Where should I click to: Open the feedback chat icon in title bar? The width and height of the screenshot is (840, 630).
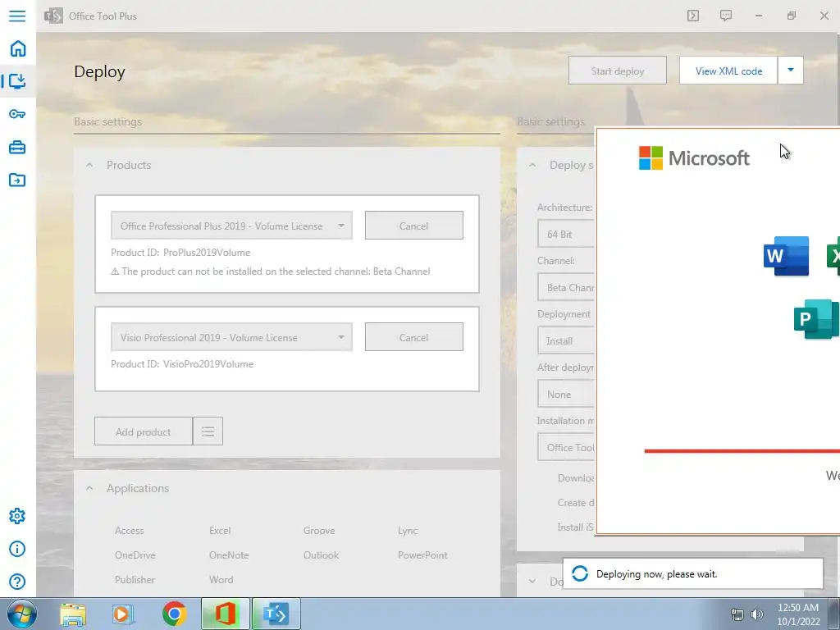726,16
